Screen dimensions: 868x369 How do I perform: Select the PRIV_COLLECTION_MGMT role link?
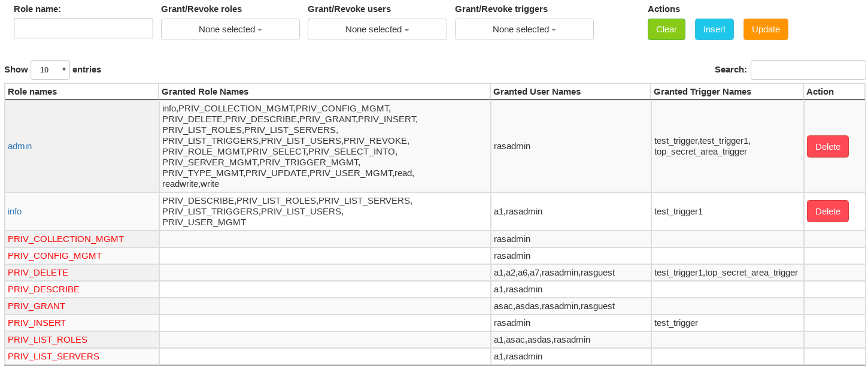65,239
